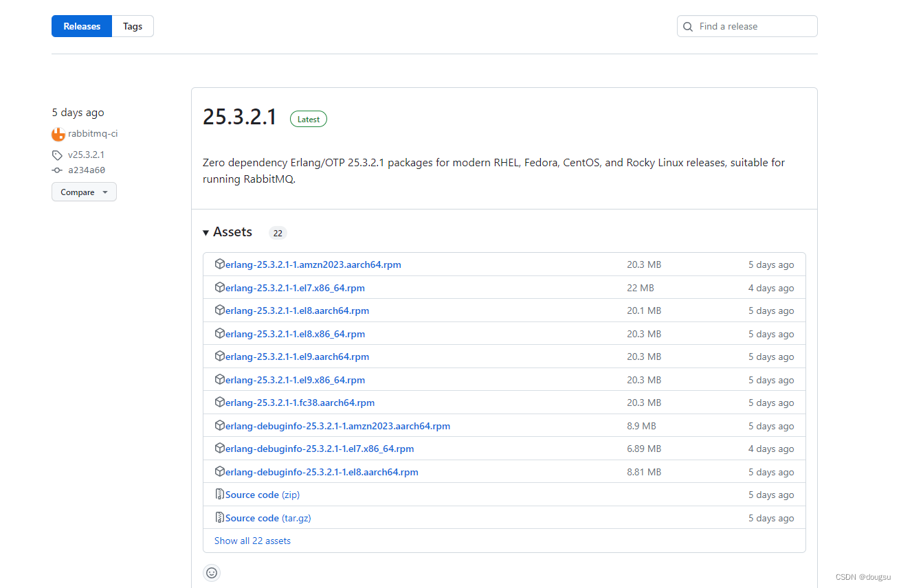The width and height of the screenshot is (901, 588).
Task: Click the search magnifier icon
Action: point(688,27)
